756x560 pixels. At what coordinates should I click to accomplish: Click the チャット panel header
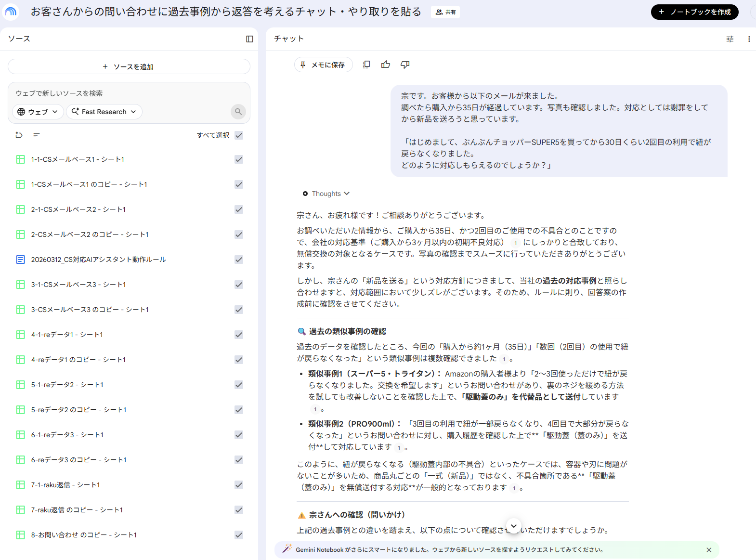pos(289,39)
